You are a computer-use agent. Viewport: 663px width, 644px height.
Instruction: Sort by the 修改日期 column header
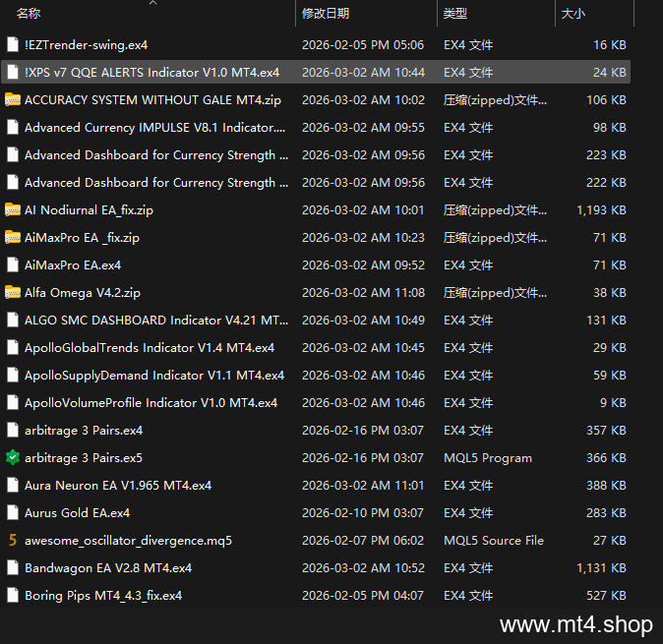(326, 14)
